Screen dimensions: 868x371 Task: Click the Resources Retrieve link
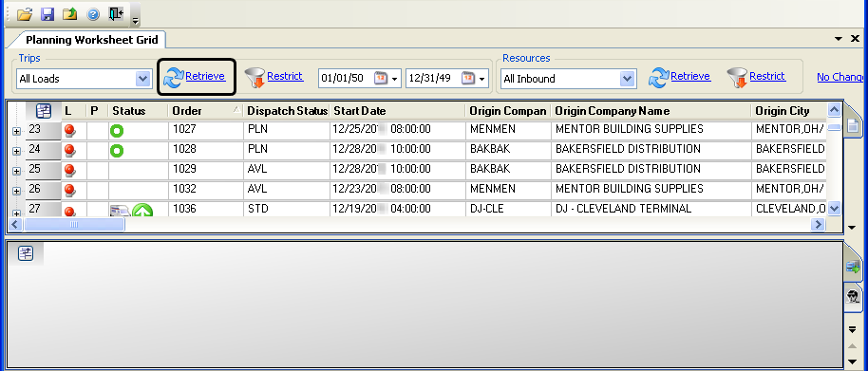(690, 76)
